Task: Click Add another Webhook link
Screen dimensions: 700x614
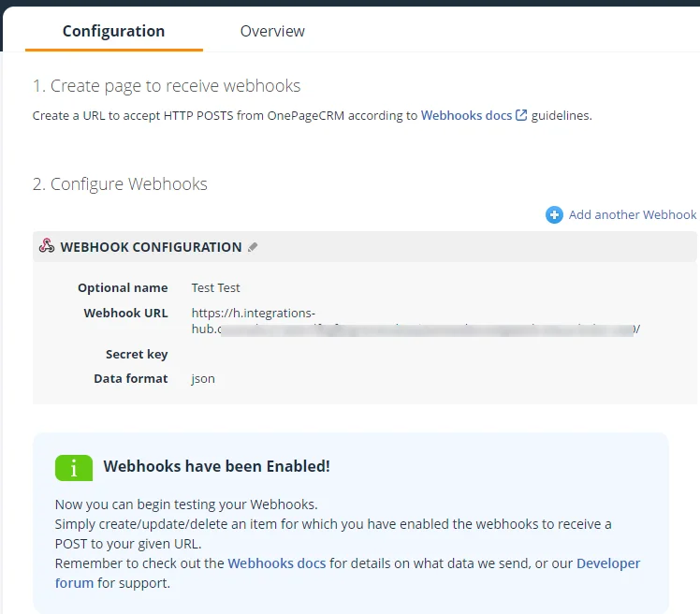Action: click(x=632, y=214)
